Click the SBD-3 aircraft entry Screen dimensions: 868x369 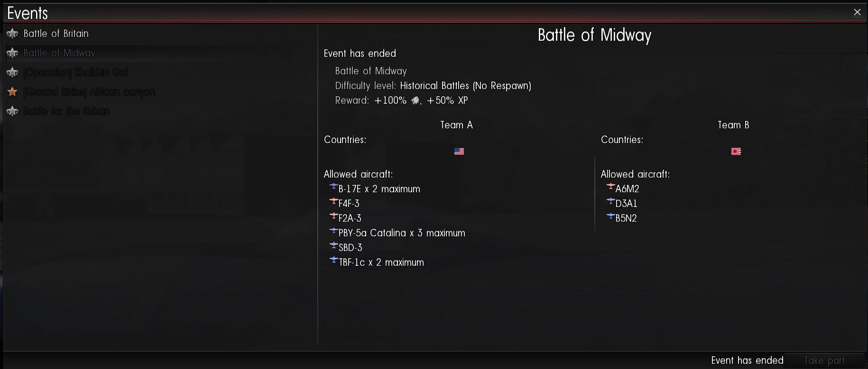click(x=350, y=248)
